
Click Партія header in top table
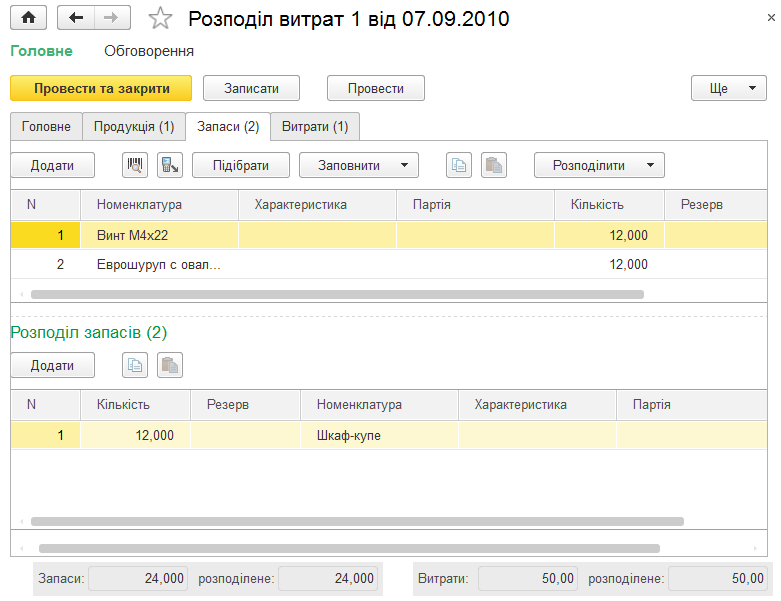click(x=475, y=205)
